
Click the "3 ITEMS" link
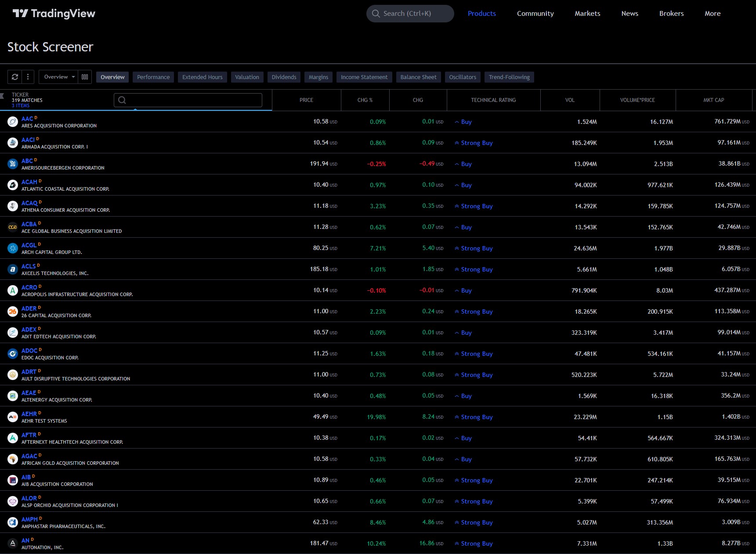20,105
